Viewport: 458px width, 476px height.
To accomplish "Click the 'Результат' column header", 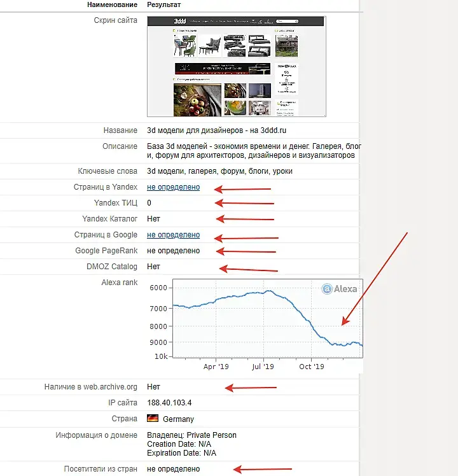I will (x=164, y=4).
